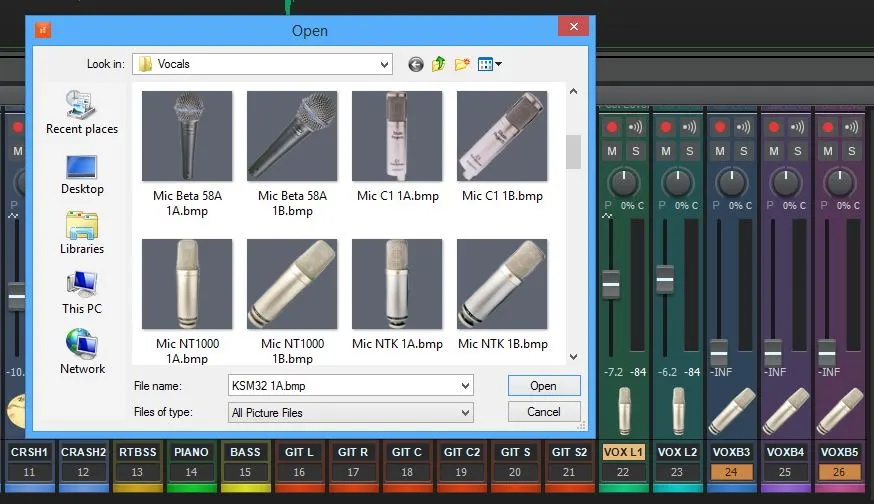Mute the VOXB3 channel
874x504 pixels.
click(x=720, y=151)
